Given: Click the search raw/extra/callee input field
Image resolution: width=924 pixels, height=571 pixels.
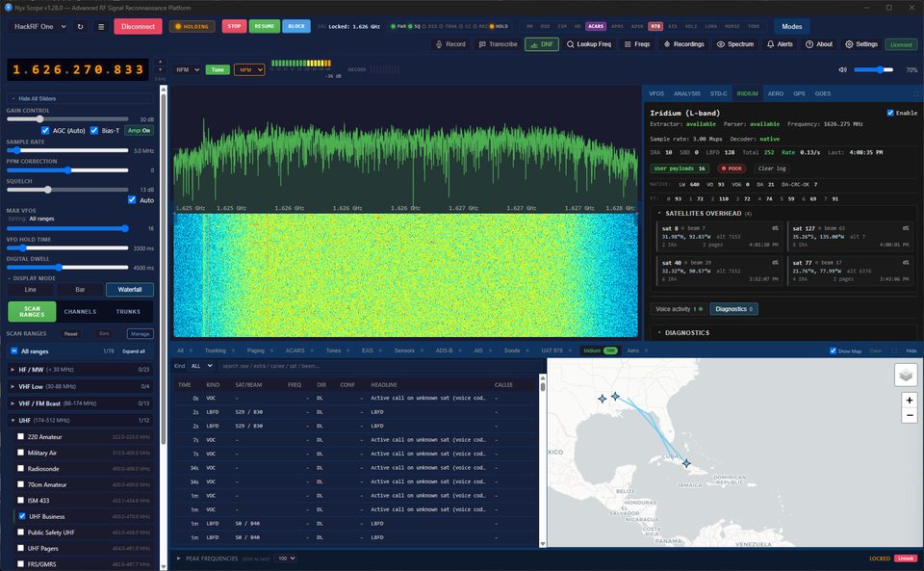Looking at the screenshot, I should 377,366.
